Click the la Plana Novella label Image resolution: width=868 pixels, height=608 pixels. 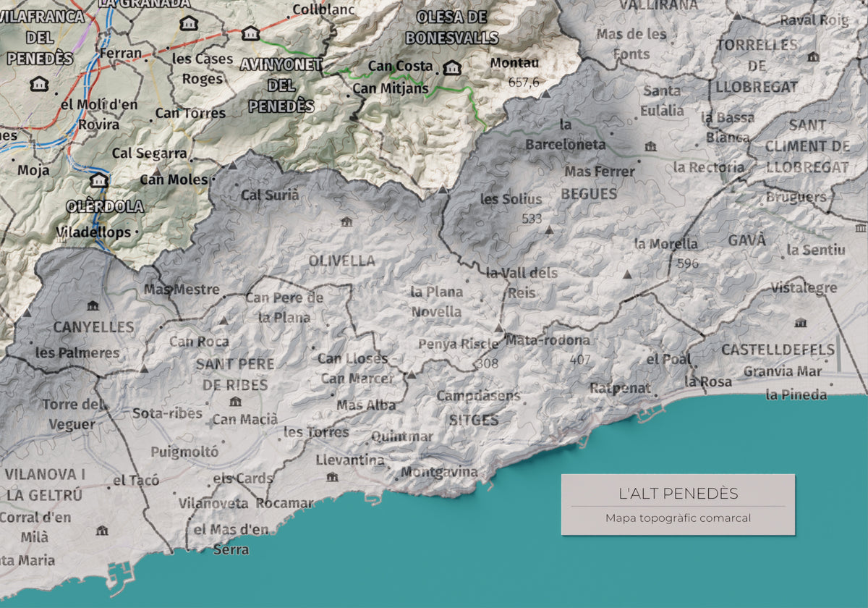click(x=436, y=302)
